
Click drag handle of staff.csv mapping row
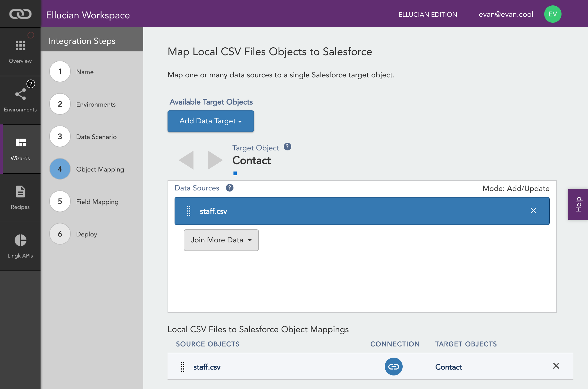(x=183, y=367)
